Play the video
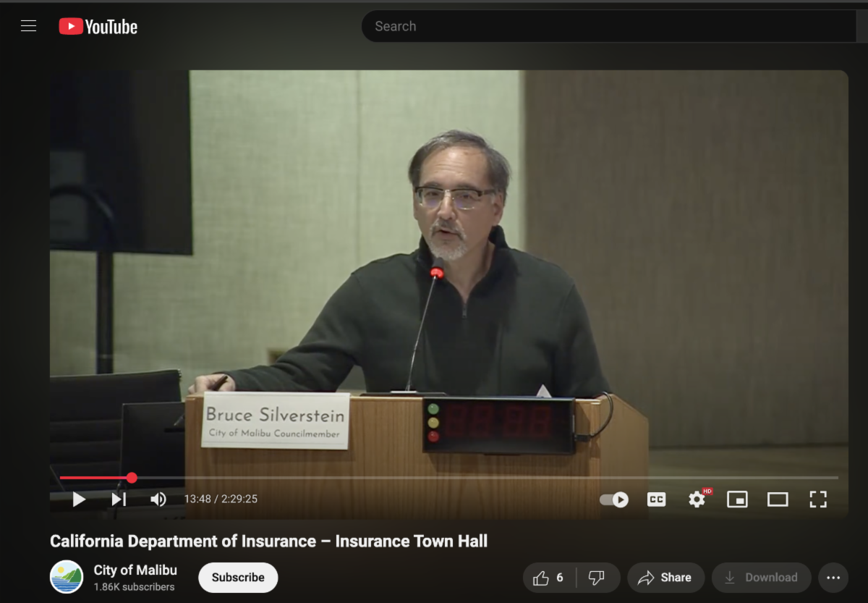The height and width of the screenshot is (603, 868). [x=79, y=499]
